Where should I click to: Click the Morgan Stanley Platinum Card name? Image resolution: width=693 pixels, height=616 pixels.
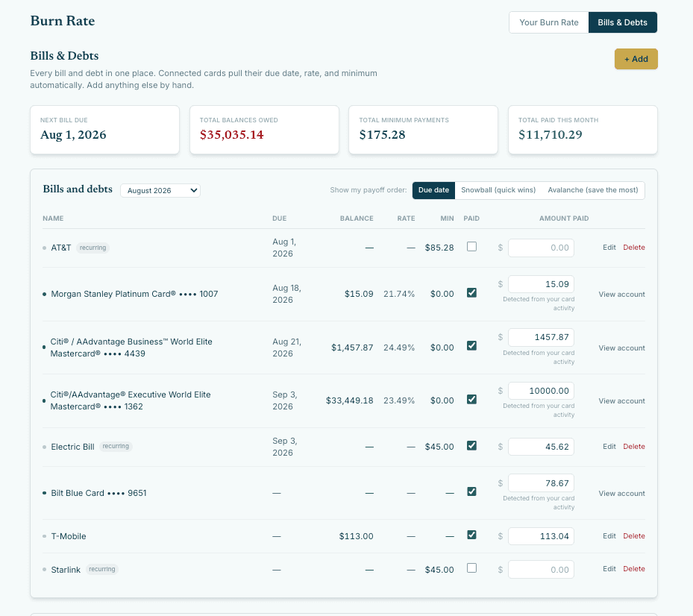point(134,294)
